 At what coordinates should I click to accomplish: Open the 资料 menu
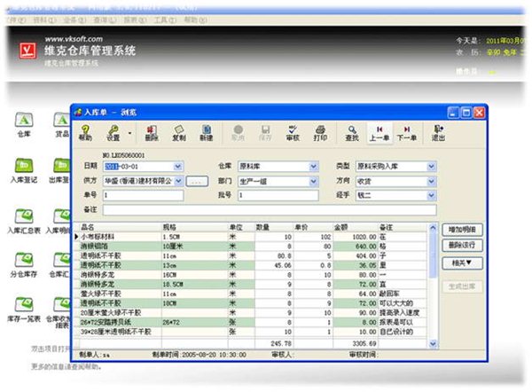pyautogui.click(x=44, y=20)
